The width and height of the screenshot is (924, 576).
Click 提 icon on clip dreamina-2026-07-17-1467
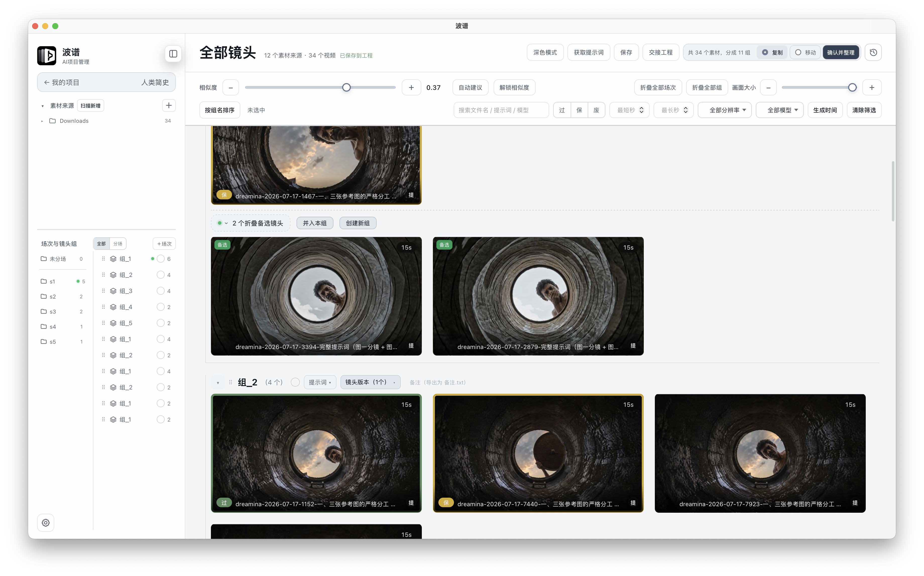(x=411, y=195)
